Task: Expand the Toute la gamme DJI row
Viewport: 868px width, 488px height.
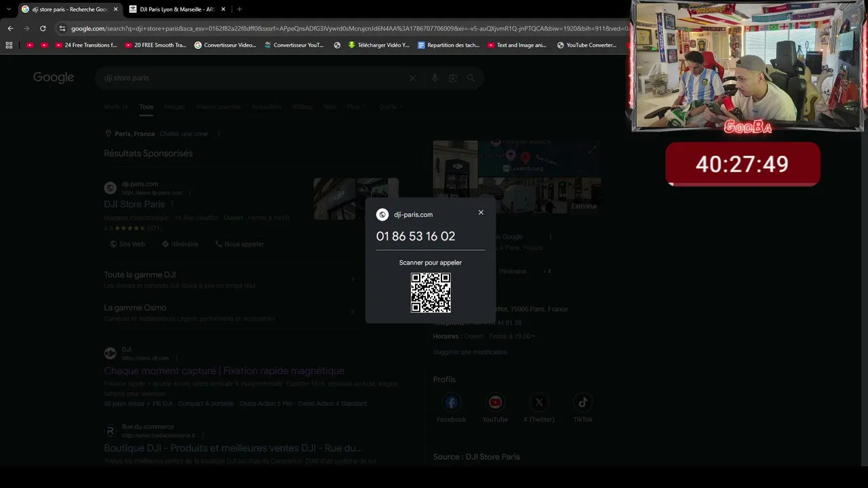Action: coord(231,279)
